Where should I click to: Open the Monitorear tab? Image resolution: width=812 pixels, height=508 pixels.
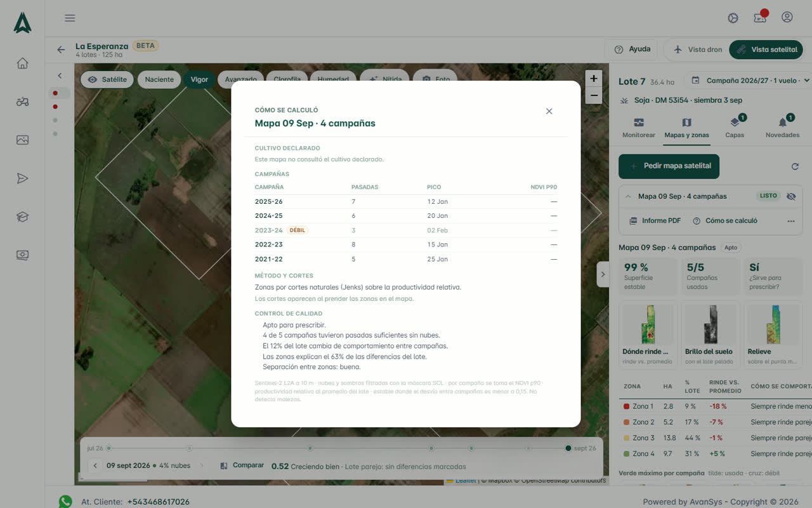click(x=639, y=127)
